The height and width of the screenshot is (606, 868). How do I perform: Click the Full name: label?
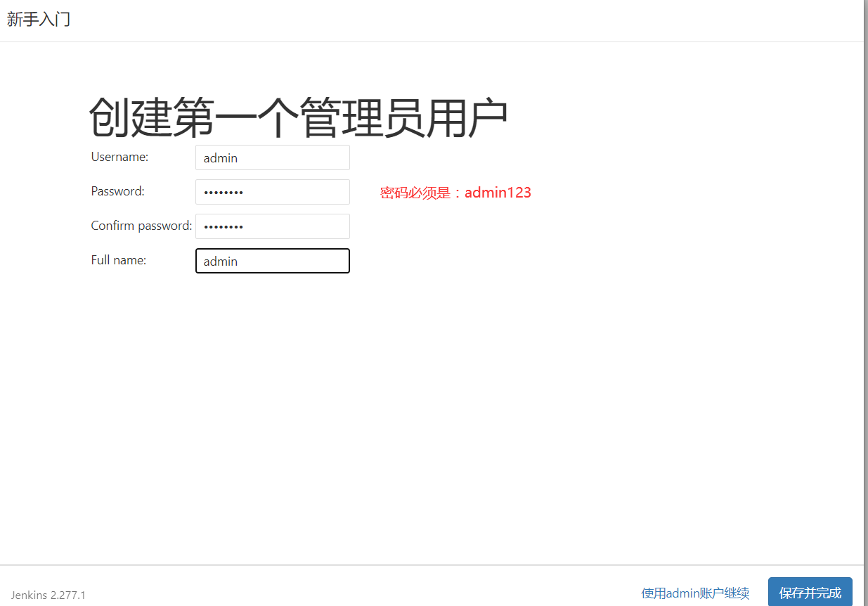[x=118, y=260]
